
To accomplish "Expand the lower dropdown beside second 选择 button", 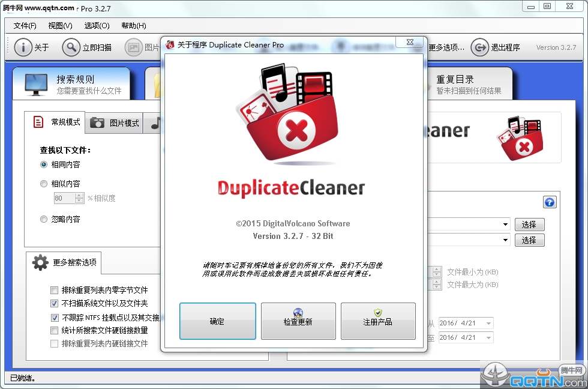I will tap(505, 240).
